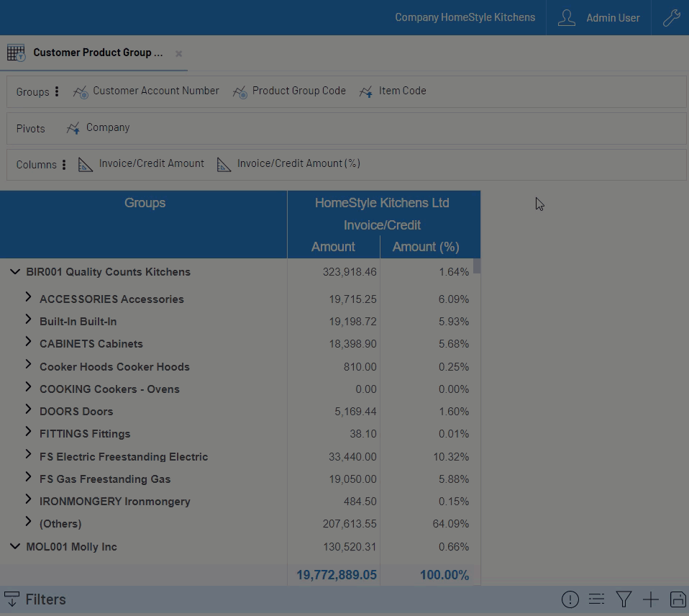
Task: Close the Customer Product Group tab
Action: [x=178, y=53]
